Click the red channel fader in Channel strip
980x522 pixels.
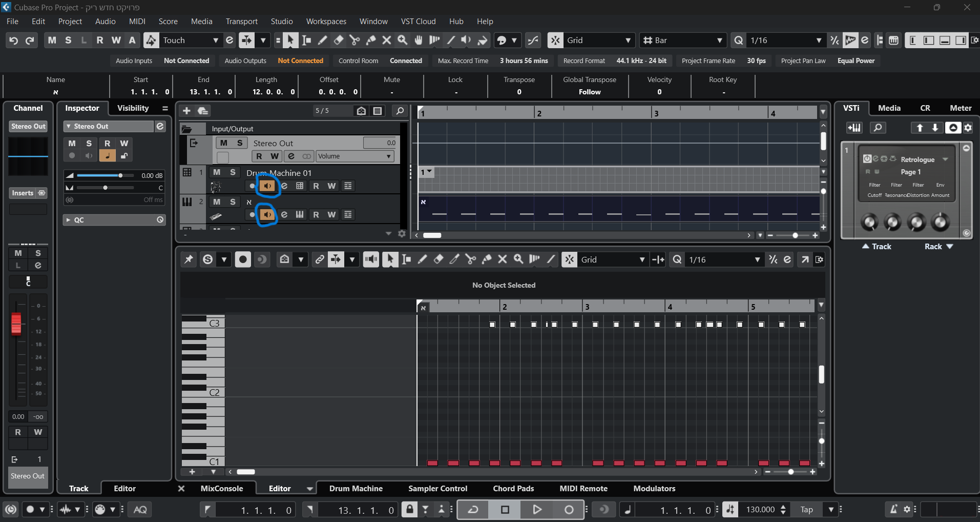click(x=16, y=323)
